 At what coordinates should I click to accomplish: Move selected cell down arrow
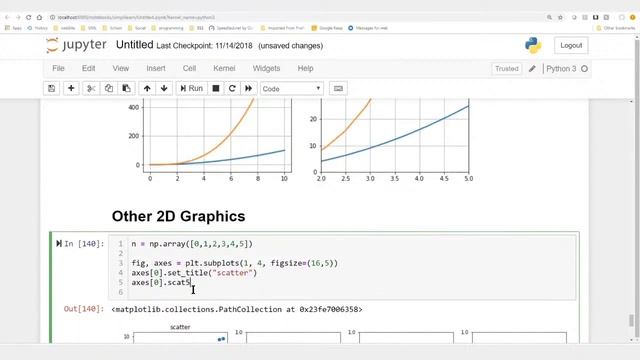click(x=164, y=89)
